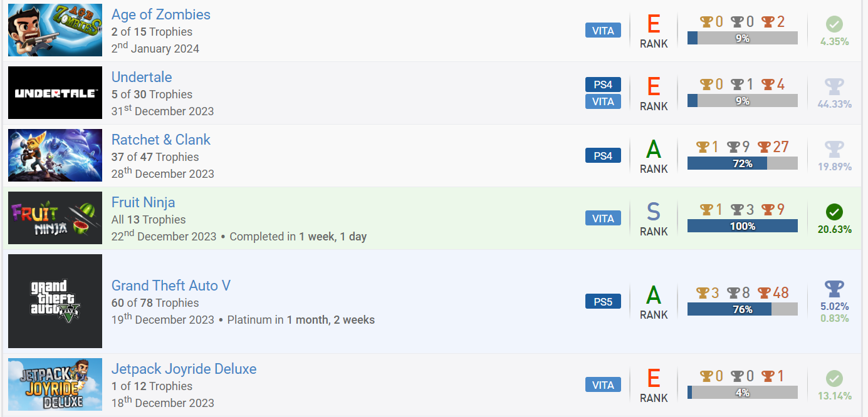This screenshot has height=417, width=868.
Task: Click the blue platinum trophy for GTA V
Action: [834, 289]
